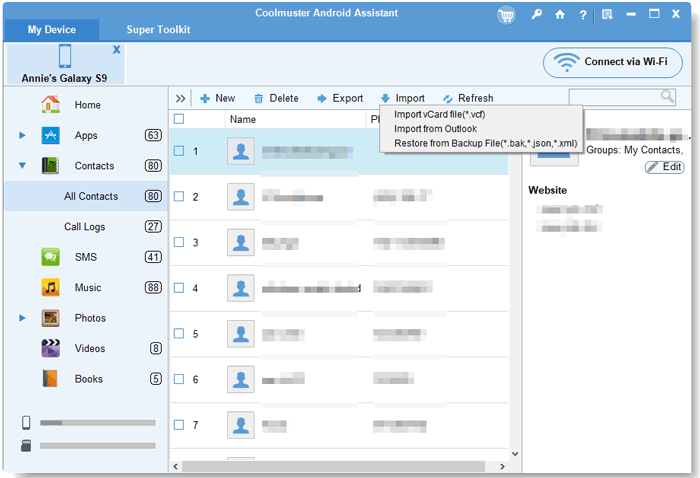Viewport: 700px width, 478px height.
Task: Expand the Apps tree arrow
Action: pos(22,135)
